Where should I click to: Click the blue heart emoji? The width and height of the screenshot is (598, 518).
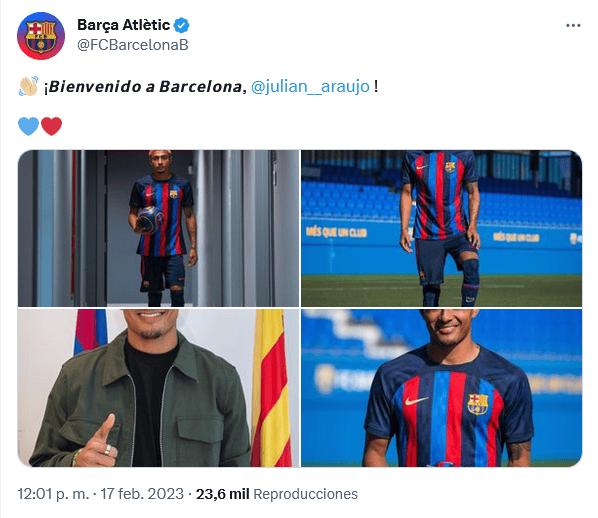(x=29, y=126)
